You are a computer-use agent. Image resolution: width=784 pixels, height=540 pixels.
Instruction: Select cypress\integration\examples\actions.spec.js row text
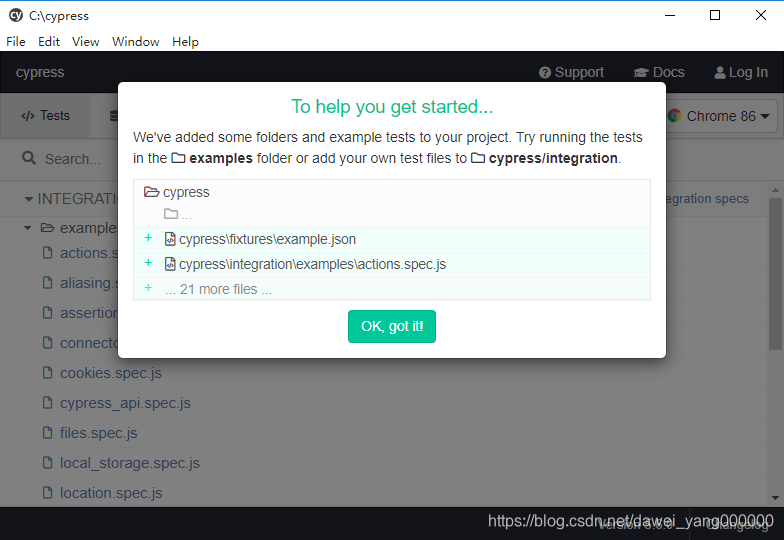pyautogui.click(x=312, y=264)
